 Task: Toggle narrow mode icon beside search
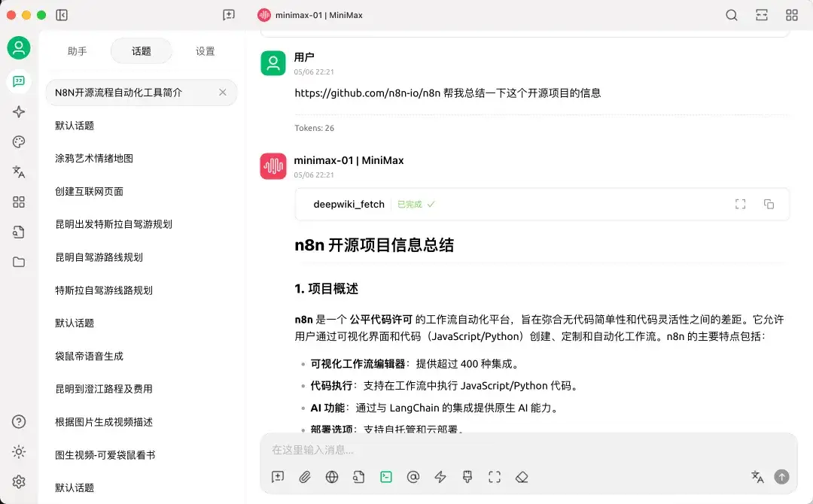tap(762, 15)
